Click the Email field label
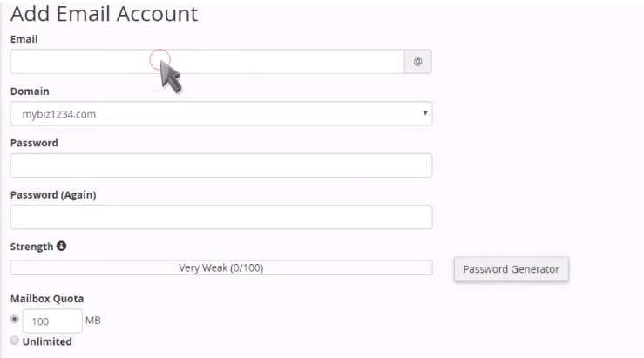Screen dimensions: 644x358 (x=24, y=39)
